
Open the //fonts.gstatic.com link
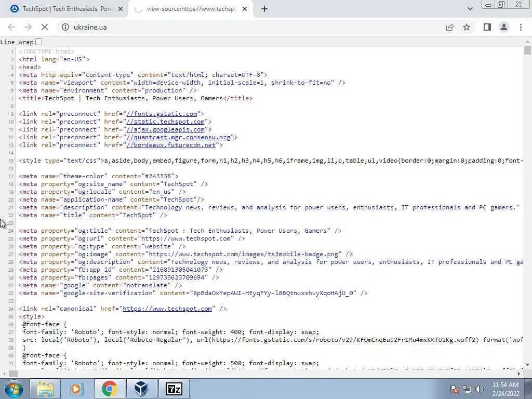(x=162, y=114)
